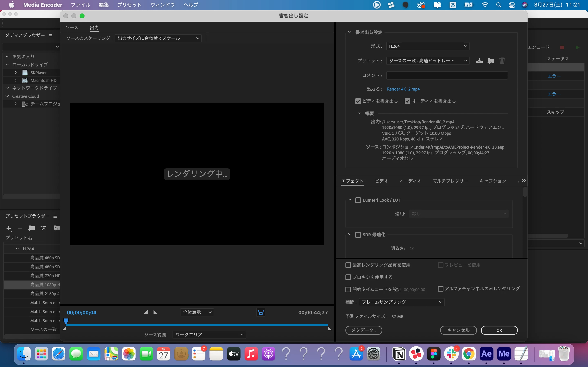Enable Lumetri Look / LUT checkbox
Viewport: 588px width, 367px height.
click(358, 200)
